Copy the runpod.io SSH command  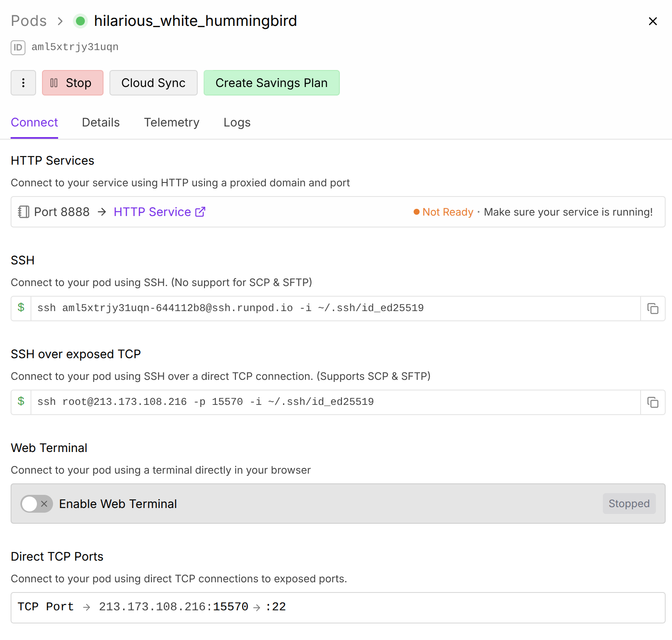[652, 309]
